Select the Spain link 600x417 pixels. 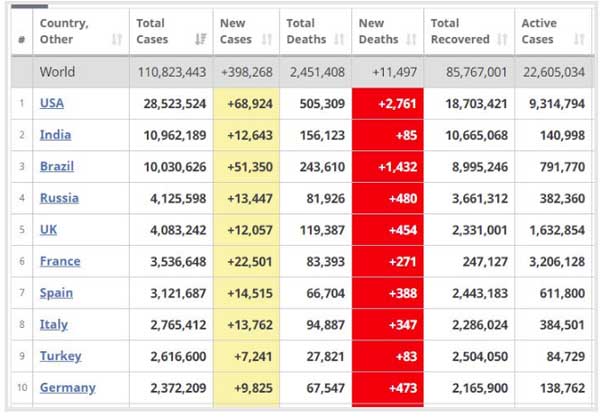57,294
